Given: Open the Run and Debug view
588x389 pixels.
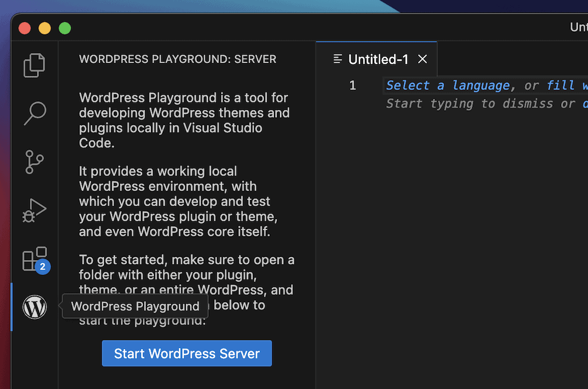Looking at the screenshot, I should click(x=34, y=210).
